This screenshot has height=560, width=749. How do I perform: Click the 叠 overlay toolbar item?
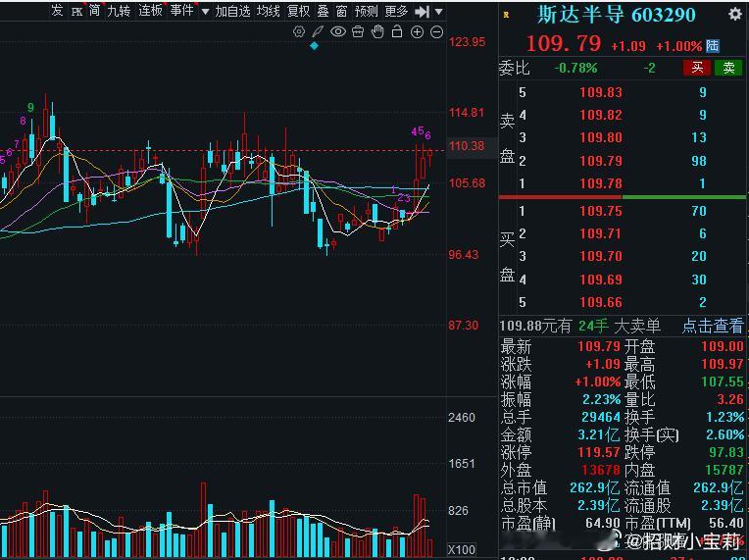pos(324,11)
